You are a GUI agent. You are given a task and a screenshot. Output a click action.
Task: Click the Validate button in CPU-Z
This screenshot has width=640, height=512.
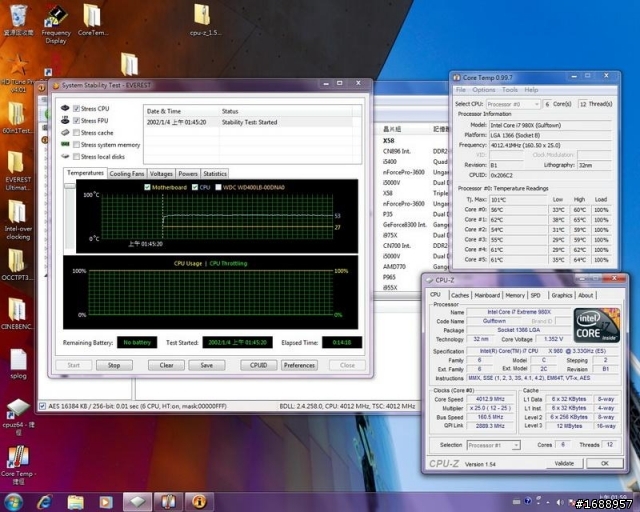click(564, 463)
